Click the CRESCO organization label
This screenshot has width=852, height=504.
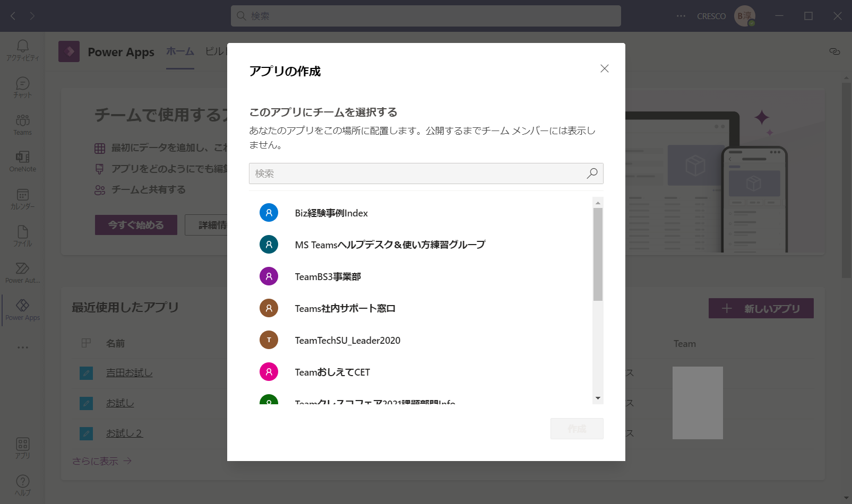pyautogui.click(x=711, y=16)
